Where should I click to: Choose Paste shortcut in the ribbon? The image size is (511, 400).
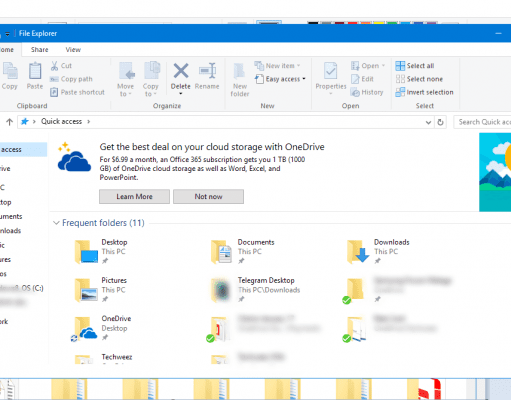pyautogui.click(x=77, y=92)
